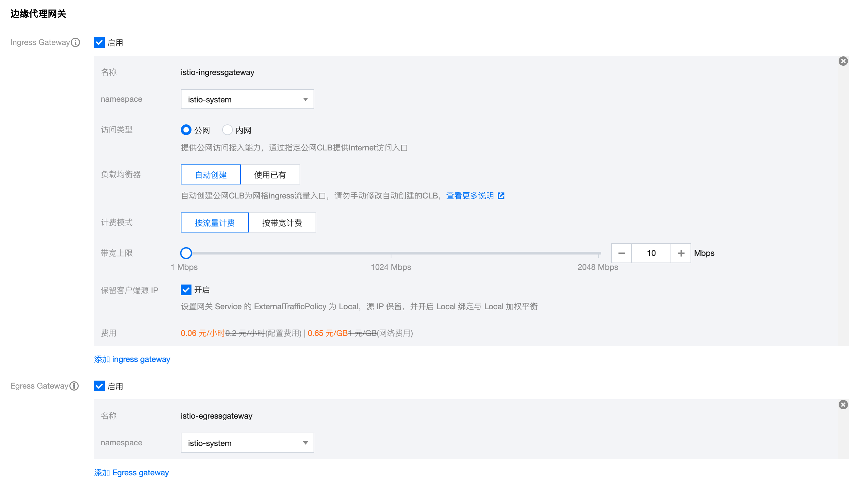Decrease bandwidth with the minus button
This screenshot has height=483, width=868.
click(622, 253)
